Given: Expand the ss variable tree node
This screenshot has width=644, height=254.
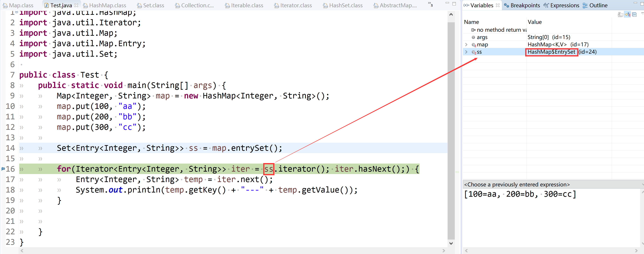Looking at the screenshot, I should pyautogui.click(x=466, y=52).
